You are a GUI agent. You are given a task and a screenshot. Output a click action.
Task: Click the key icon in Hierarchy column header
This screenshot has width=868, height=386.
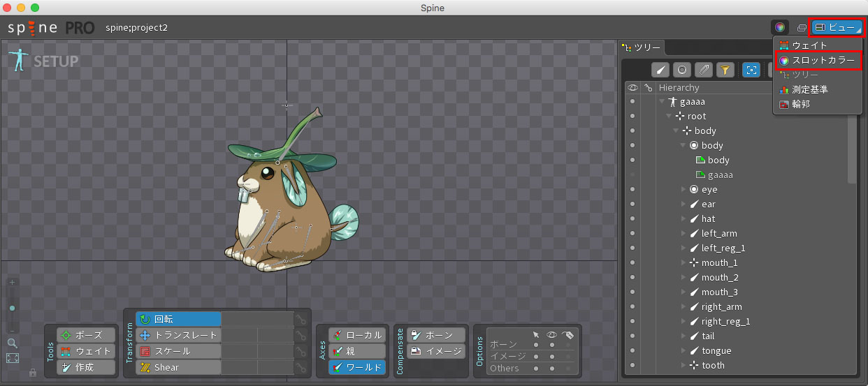[x=649, y=88]
